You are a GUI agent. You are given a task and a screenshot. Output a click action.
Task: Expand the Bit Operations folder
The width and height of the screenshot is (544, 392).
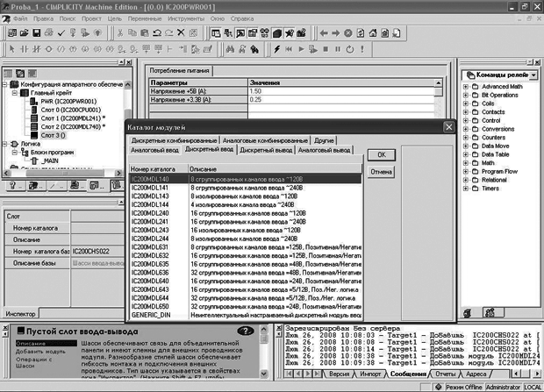466,95
